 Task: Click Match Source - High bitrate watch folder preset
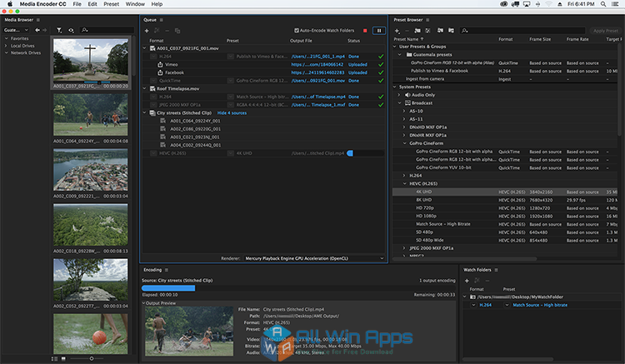click(x=540, y=305)
